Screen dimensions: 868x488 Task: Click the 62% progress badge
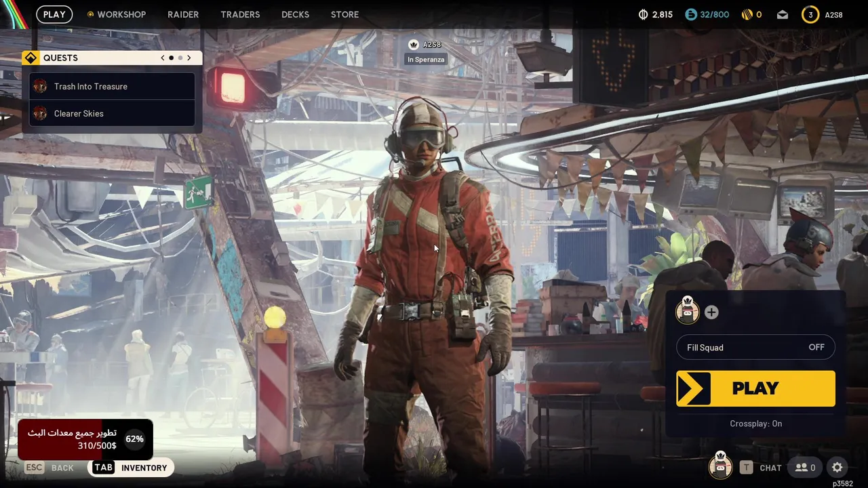pos(134,439)
